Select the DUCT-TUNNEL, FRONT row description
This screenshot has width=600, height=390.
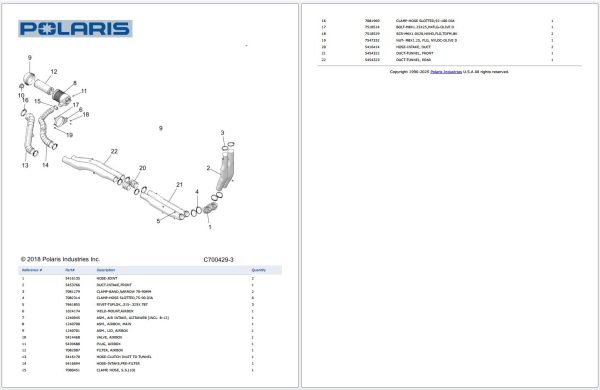click(x=414, y=53)
